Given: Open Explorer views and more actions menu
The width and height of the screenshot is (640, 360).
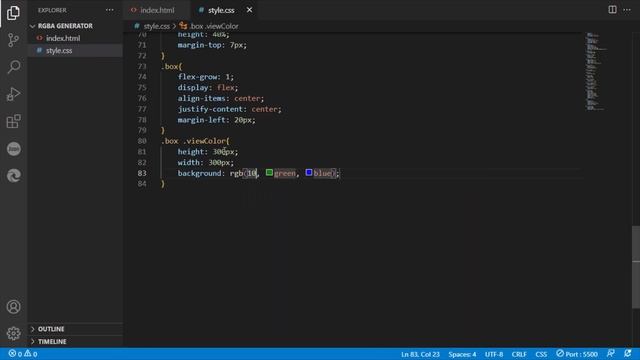Looking at the screenshot, I should point(110,10).
